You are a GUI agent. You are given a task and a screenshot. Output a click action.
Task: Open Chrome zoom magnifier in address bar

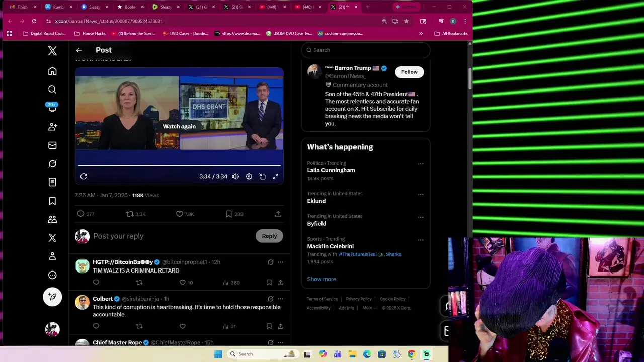(384, 21)
